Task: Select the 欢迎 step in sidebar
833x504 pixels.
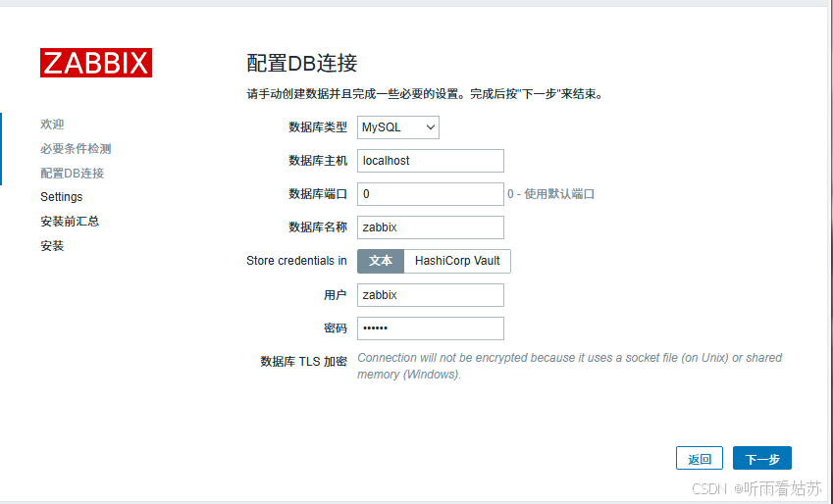Action: pyautogui.click(x=52, y=125)
